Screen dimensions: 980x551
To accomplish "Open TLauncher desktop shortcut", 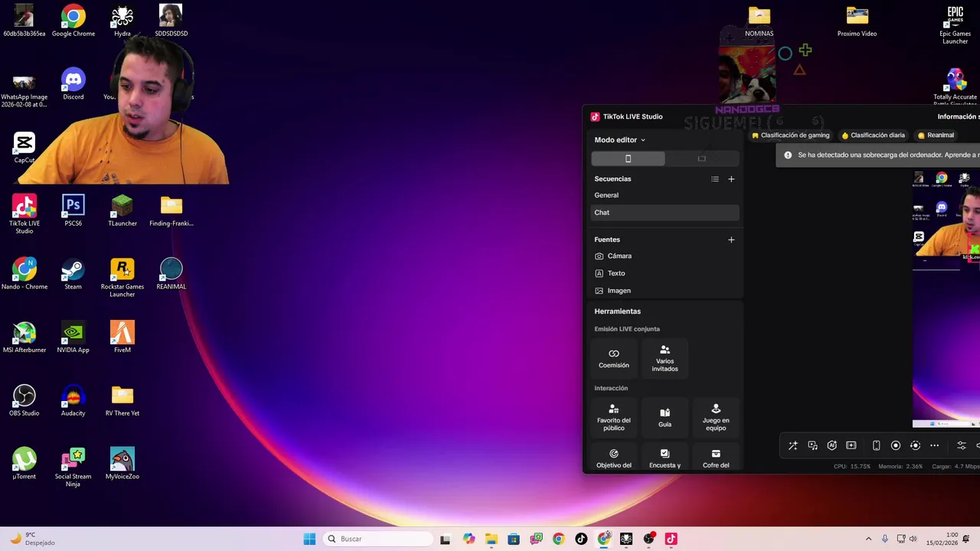I will tap(122, 211).
